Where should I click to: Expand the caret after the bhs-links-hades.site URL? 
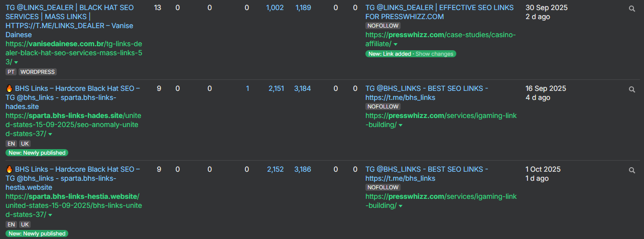50,135
